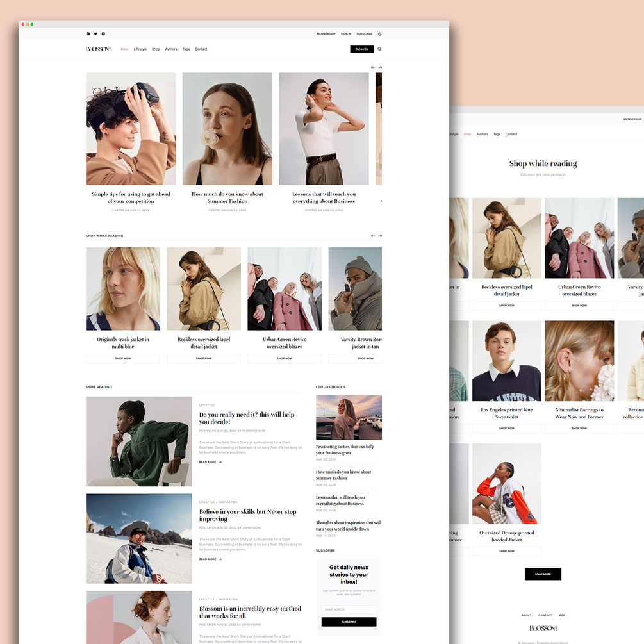Open 'Believe in your skills but Never stop improving'
Screen dimensions: 644x644
[247, 515]
